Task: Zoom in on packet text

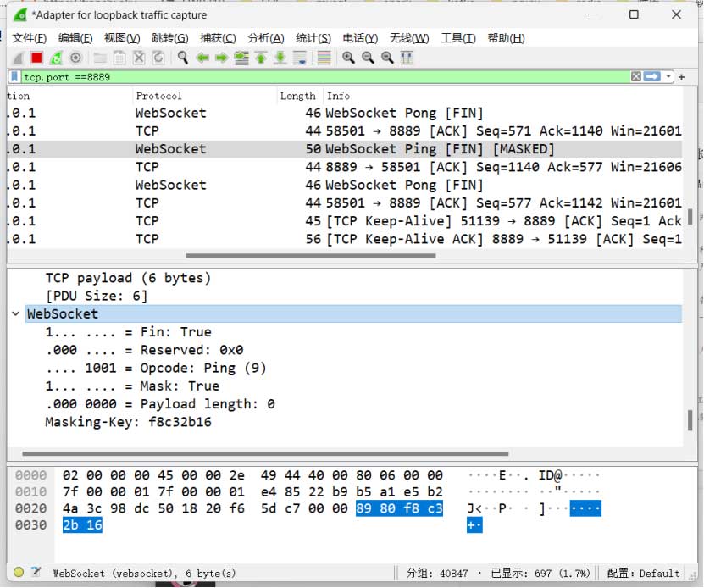Action: click(348, 58)
